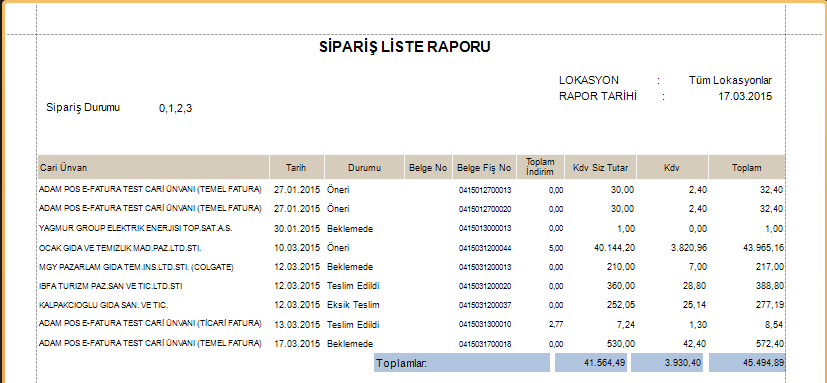
Task: Click the SİPARİŞ LİSTE RAPORU title
Action: point(405,47)
